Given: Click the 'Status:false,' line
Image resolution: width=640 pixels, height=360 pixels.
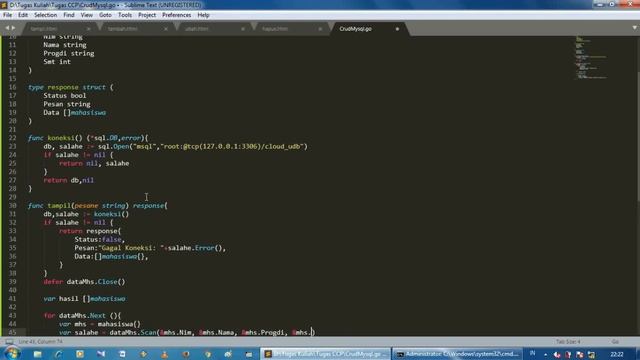Looking at the screenshot, I should pyautogui.click(x=100, y=240).
